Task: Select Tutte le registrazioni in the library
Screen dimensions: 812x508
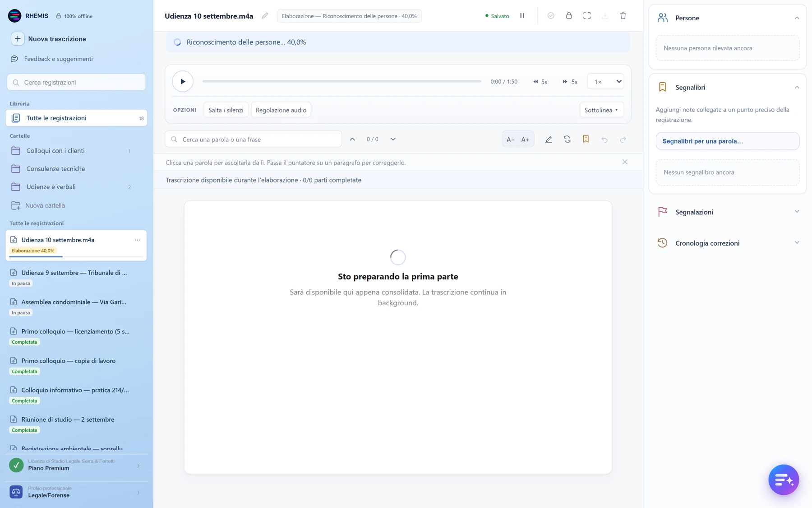Action: click(x=76, y=118)
